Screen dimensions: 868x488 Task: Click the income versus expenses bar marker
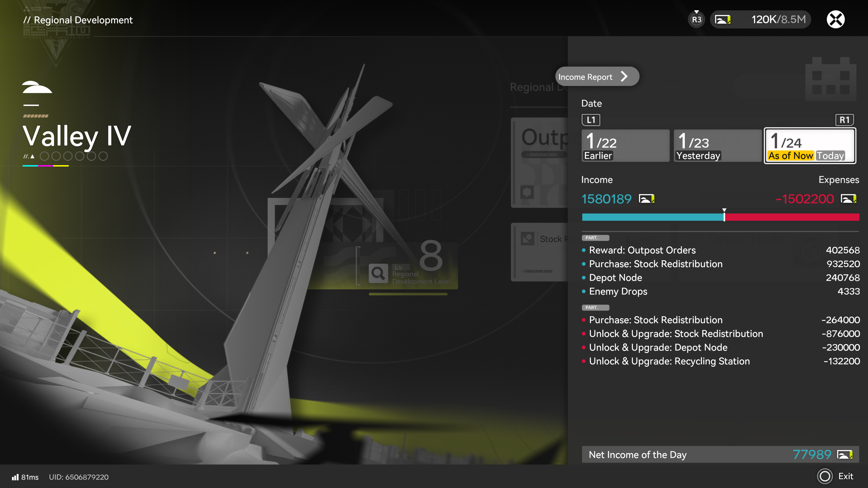tap(724, 216)
